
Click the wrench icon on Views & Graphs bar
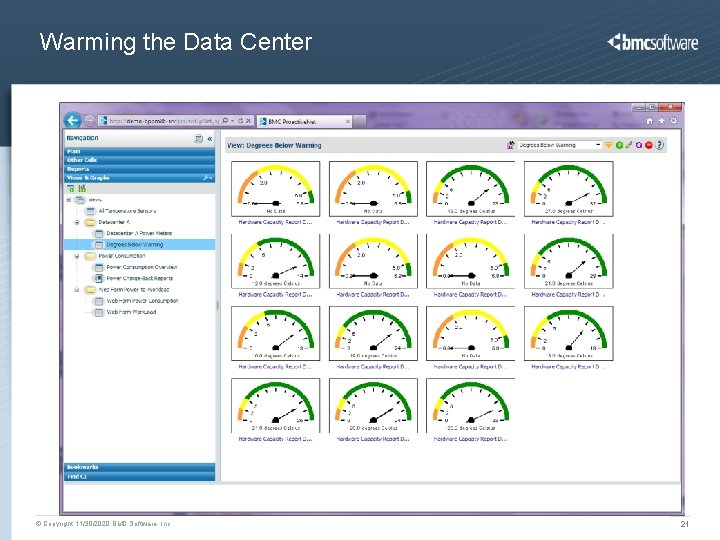pyautogui.click(x=207, y=178)
